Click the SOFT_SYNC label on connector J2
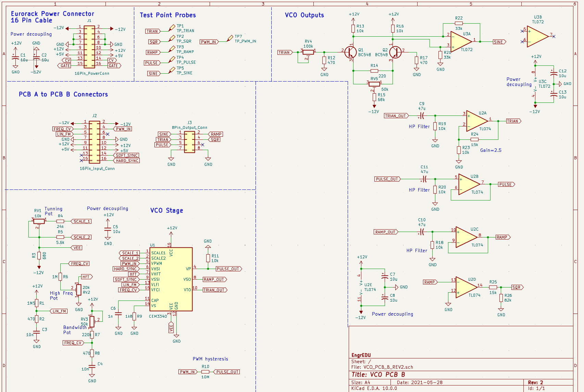 click(x=126, y=155)
